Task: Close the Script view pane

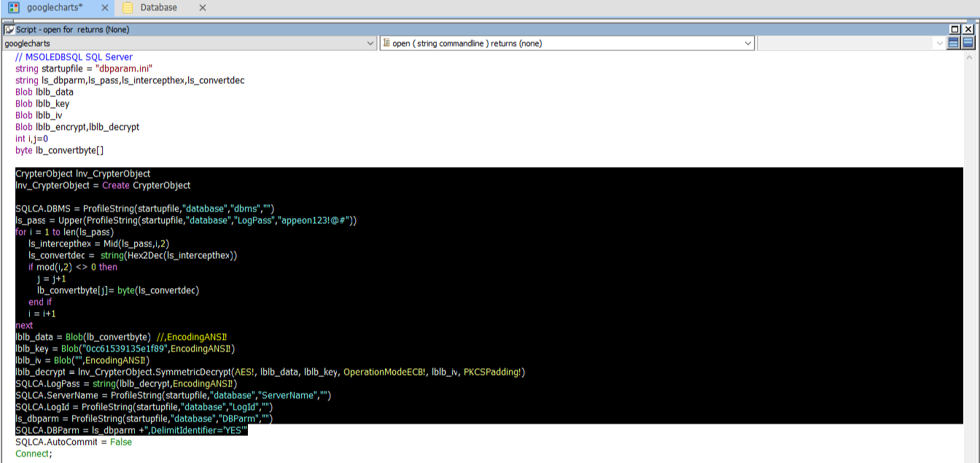Action: pos(968,30)
